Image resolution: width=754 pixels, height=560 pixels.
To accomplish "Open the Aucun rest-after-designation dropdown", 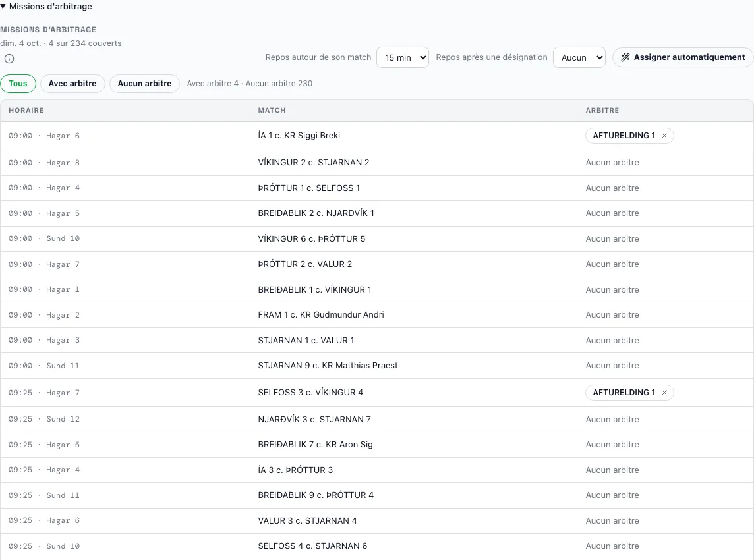I will pyautogui.click(x=579, y=57).
